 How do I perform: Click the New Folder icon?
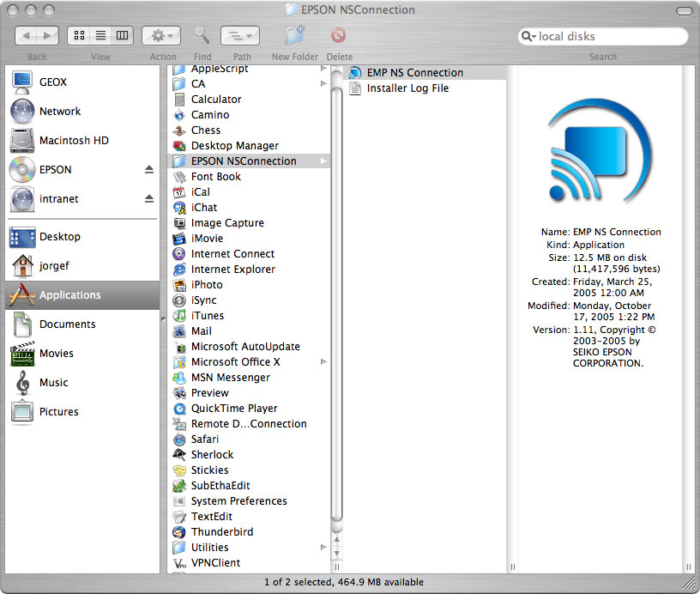tap(294, 35)
